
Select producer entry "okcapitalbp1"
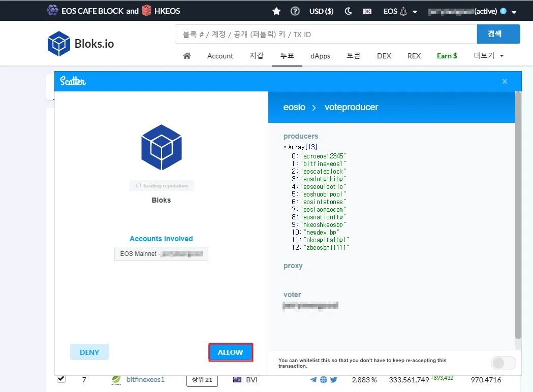[x=326, y=240]
